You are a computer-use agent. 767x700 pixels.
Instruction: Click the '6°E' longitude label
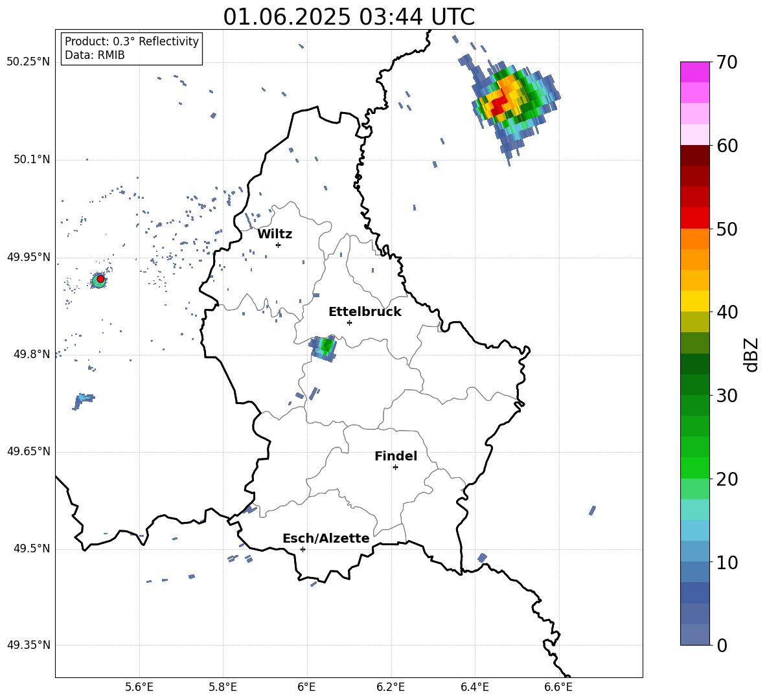pyautogui.click(x=306, y=688)
